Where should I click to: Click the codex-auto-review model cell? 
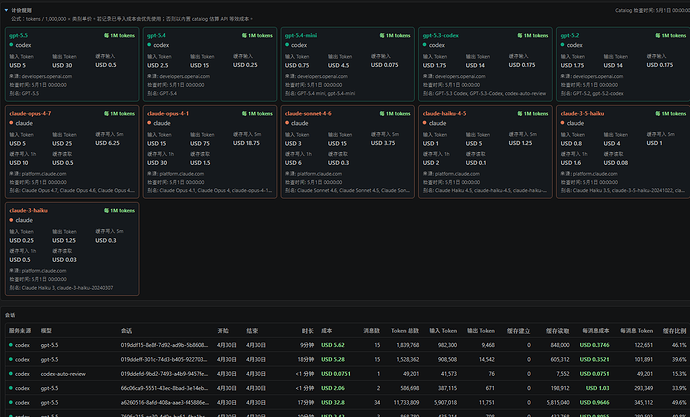tap(63, 374)
